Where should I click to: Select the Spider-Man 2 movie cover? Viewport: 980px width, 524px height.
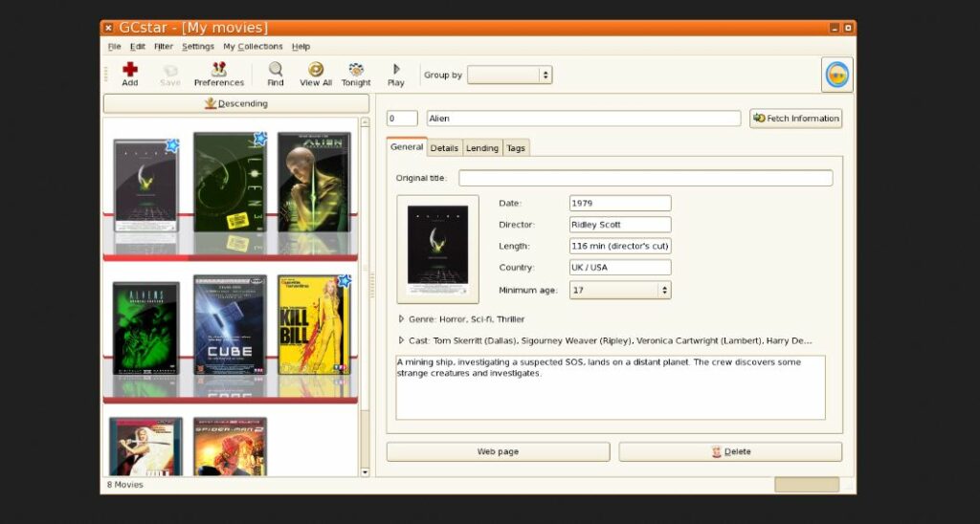tap(230, 447)
